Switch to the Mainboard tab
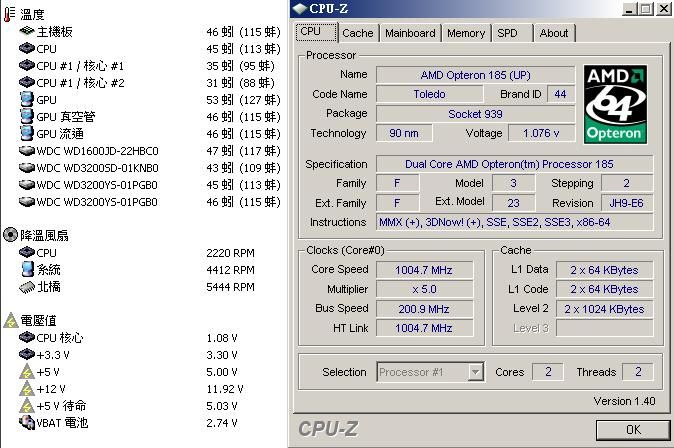674x448 pixels. click(x=410, y=33)
